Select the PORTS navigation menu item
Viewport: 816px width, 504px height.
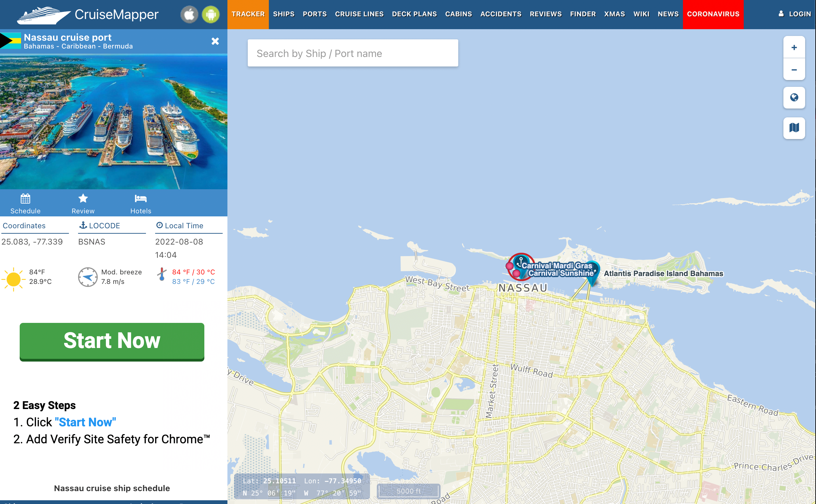(315, 13)
